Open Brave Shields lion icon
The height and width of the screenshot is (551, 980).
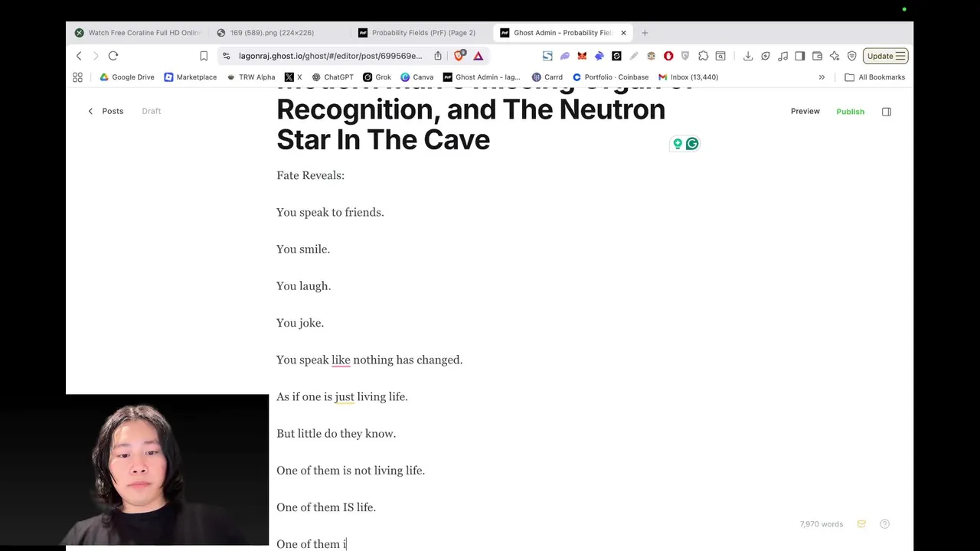459,55
